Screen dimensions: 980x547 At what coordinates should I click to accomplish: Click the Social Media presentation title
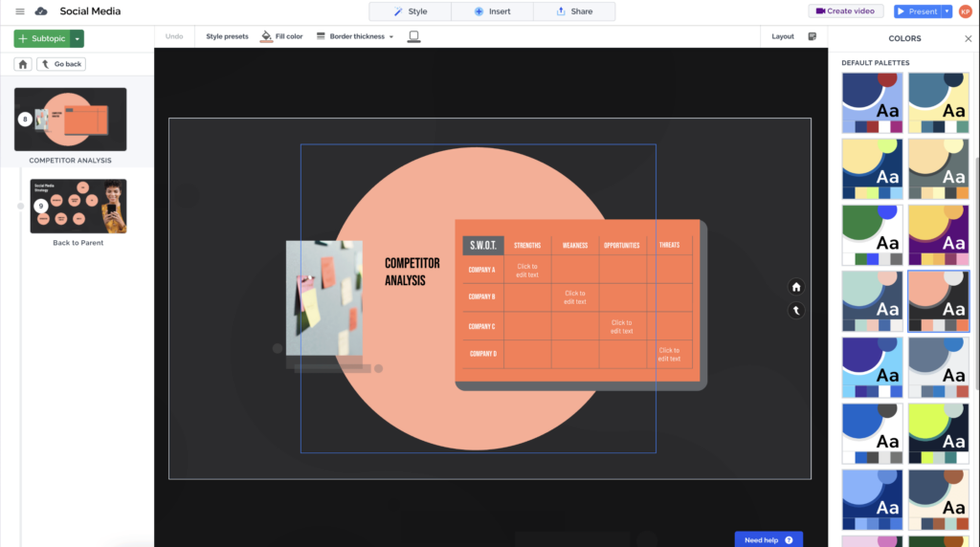90,11
